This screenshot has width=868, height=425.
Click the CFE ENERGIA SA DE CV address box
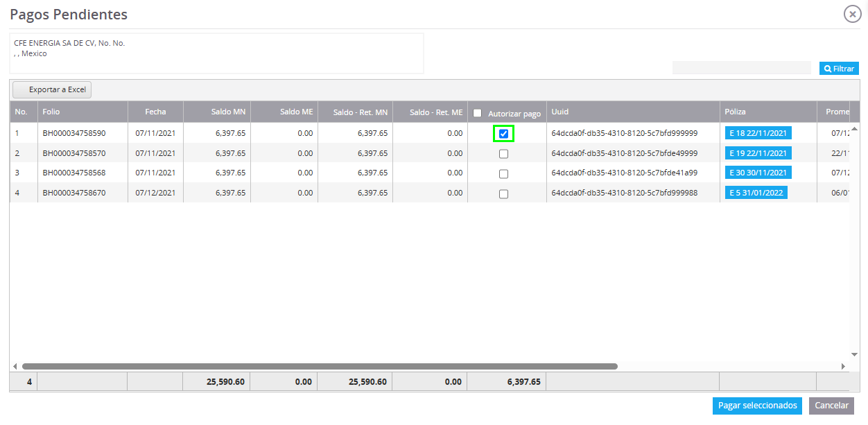tap(216, 53)
